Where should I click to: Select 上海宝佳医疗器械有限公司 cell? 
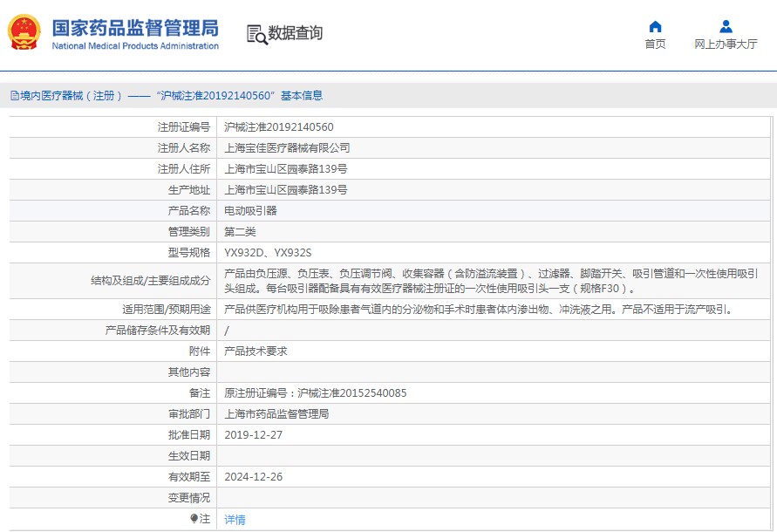click(x=287, y=147)
